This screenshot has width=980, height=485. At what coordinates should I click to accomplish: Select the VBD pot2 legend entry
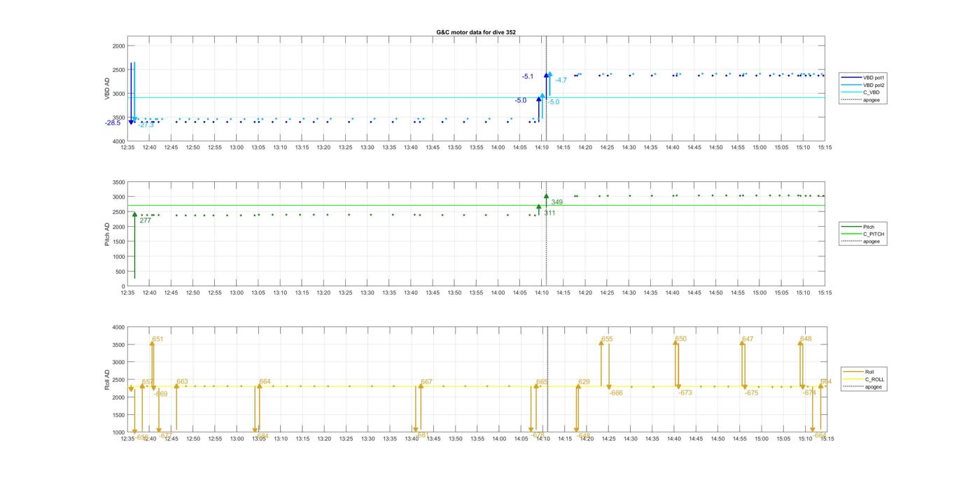[862, 85]
